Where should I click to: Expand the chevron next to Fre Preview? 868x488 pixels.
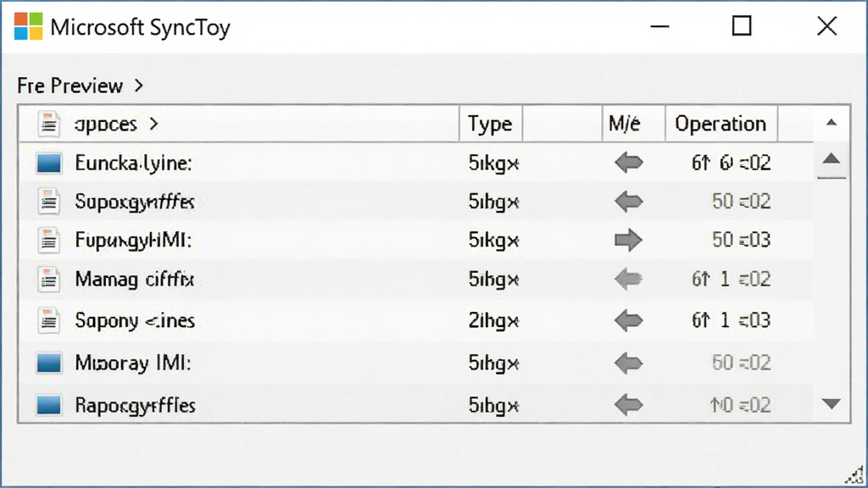[x=139, y=86]
